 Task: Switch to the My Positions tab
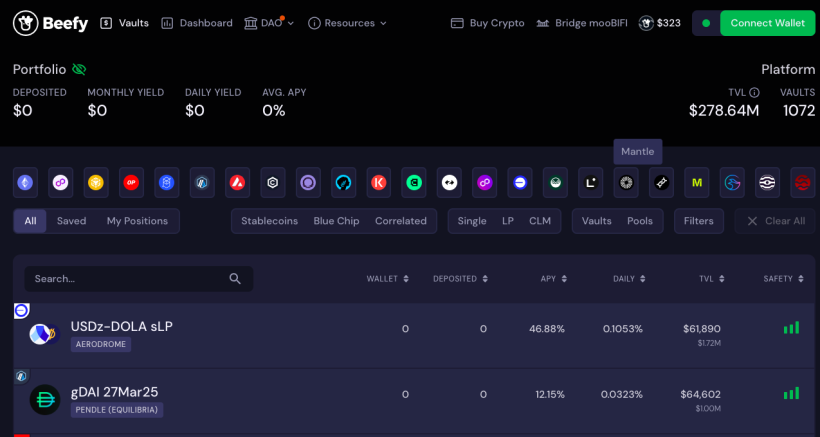pyautogui.click(x=137, y=221)
